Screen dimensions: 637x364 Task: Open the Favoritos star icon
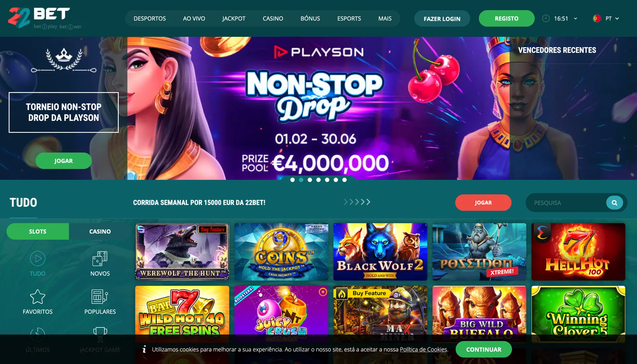tap(37, 297)
